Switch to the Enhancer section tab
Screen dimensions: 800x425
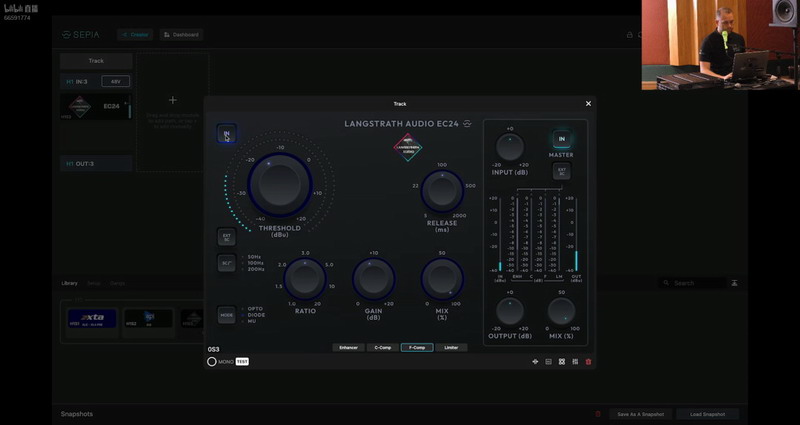[x=348, y=347]
